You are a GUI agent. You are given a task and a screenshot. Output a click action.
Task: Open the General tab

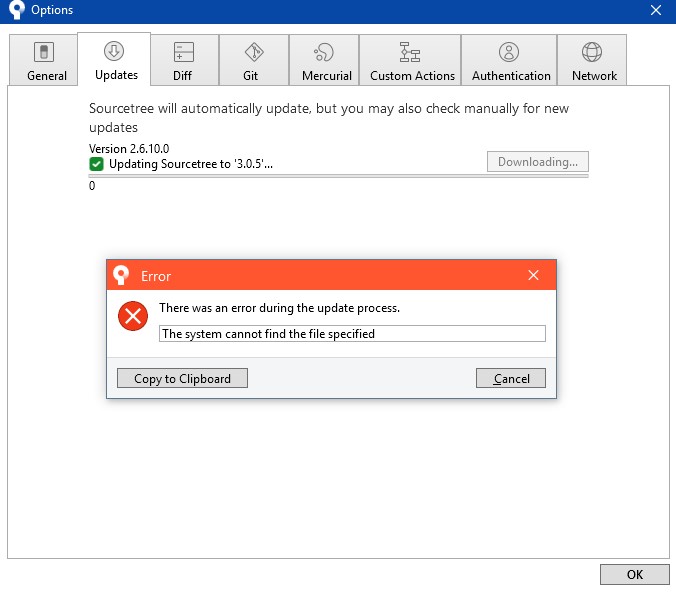coord(44,60)
